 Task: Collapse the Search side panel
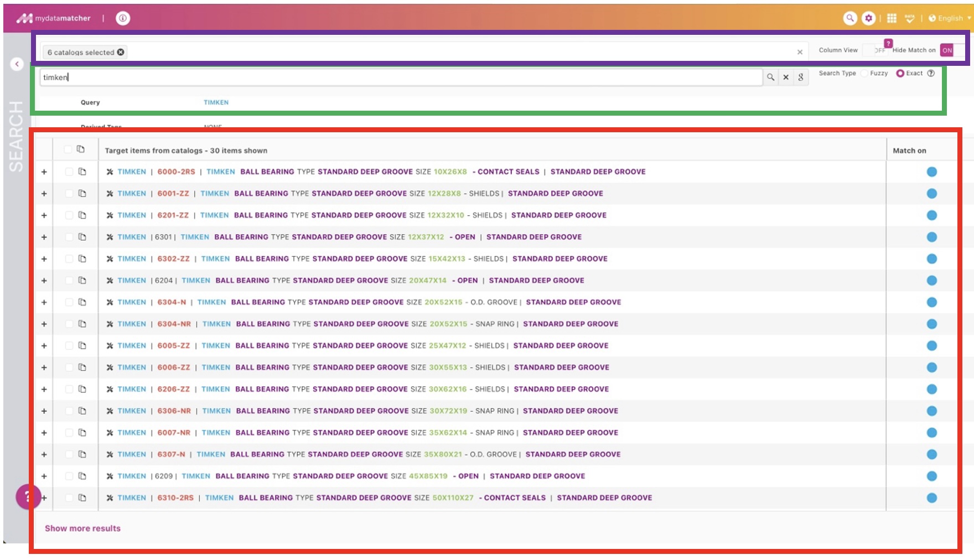[x=17, y=64]
